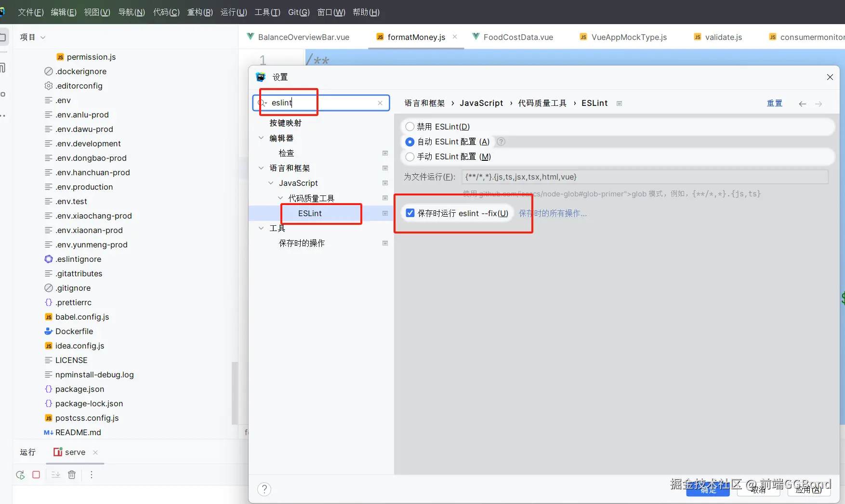Close the serve run tab
845x504 pixels.
click(x=95, y=452)
